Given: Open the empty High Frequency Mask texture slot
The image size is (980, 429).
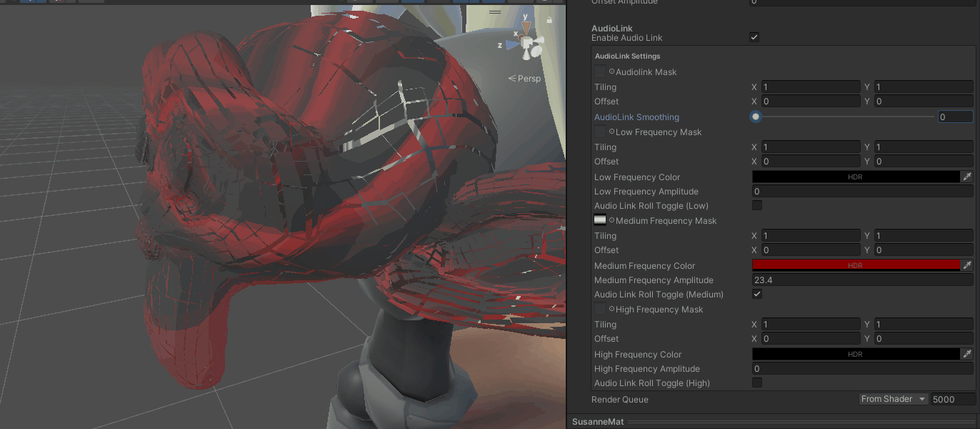Looking at the screenshot, I should pos(600,309).
